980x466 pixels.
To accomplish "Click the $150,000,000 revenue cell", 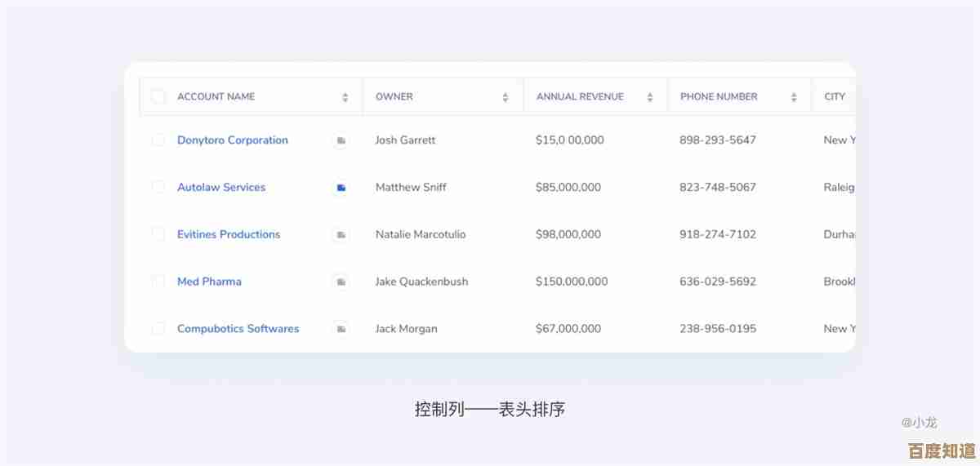I will [572, 282].
